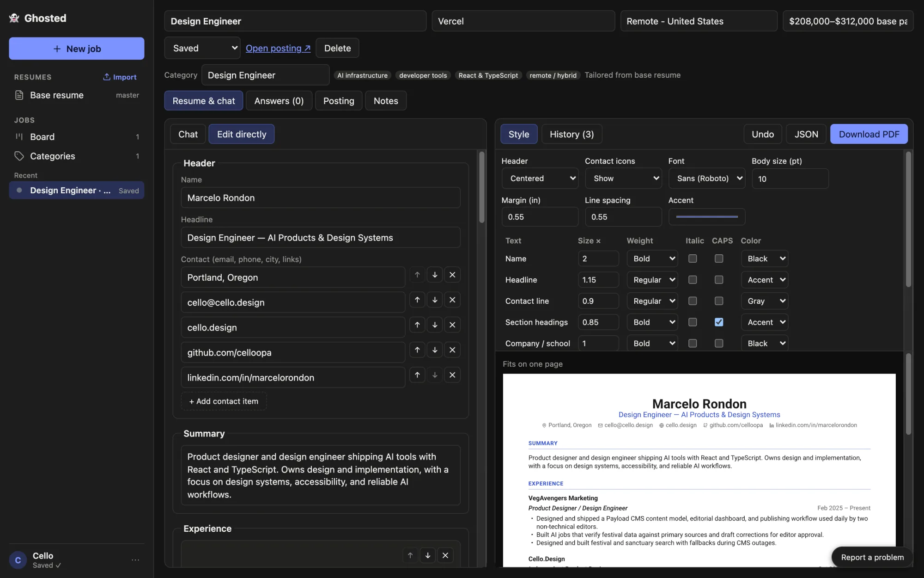924x578 pixels.
Task: Switch to the Posting tab
Action: [x=339, y=101]
